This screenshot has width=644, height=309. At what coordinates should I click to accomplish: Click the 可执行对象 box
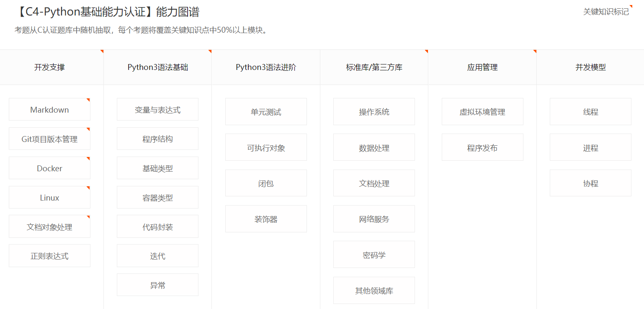click(266, 148)
